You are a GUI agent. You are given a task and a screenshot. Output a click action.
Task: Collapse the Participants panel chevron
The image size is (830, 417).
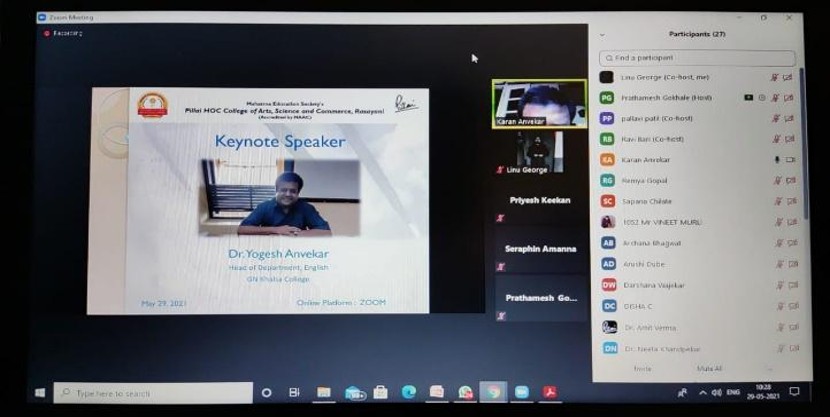pos(602,35)
